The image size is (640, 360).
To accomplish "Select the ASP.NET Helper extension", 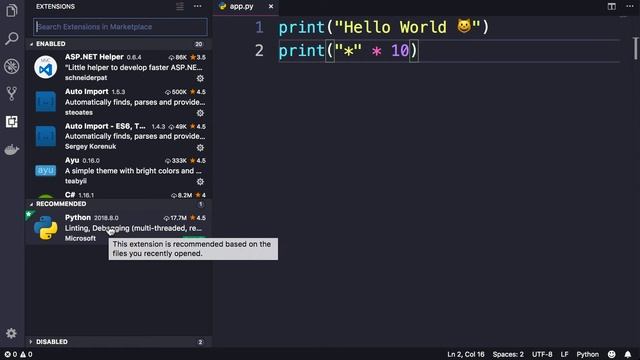I will [x=119, y=67].
